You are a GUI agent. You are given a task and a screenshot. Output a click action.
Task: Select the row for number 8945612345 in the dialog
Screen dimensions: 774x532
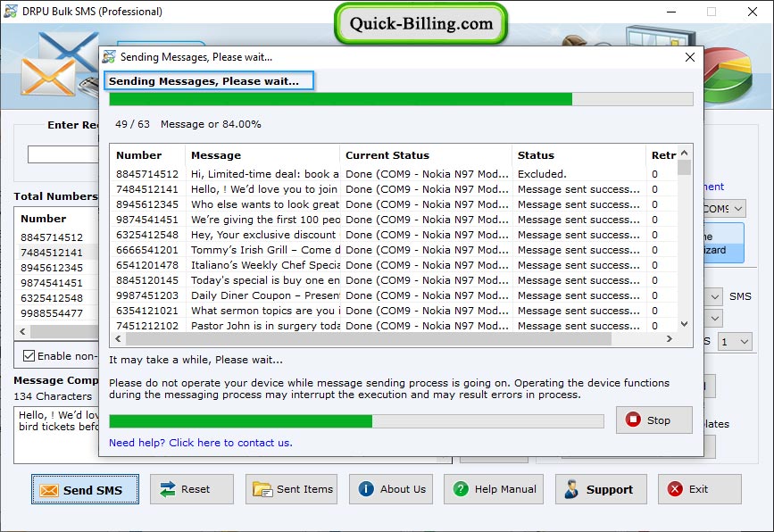tap(395, 204)
